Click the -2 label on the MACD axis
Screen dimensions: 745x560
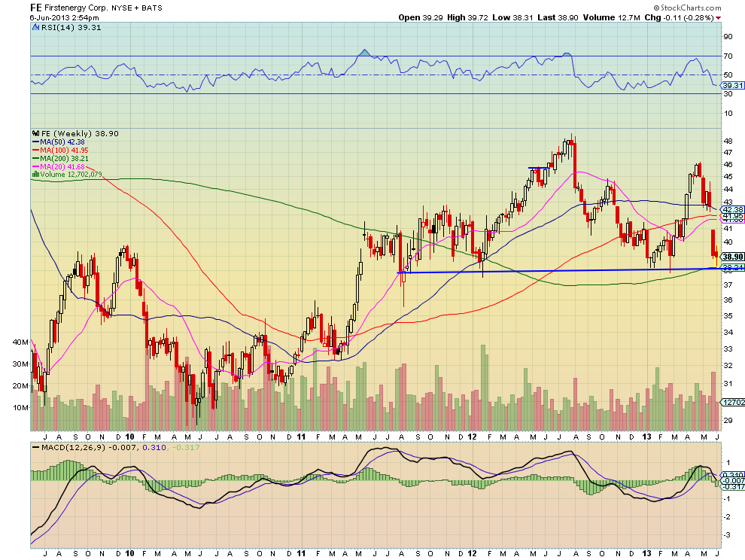pyautogui.click(x=727, y=517)
